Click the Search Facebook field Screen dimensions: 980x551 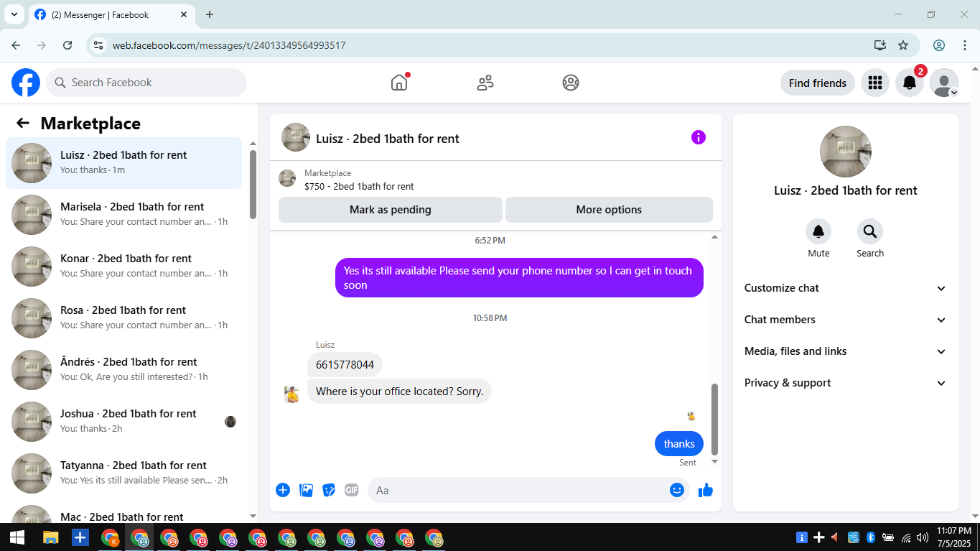(146, 83)
